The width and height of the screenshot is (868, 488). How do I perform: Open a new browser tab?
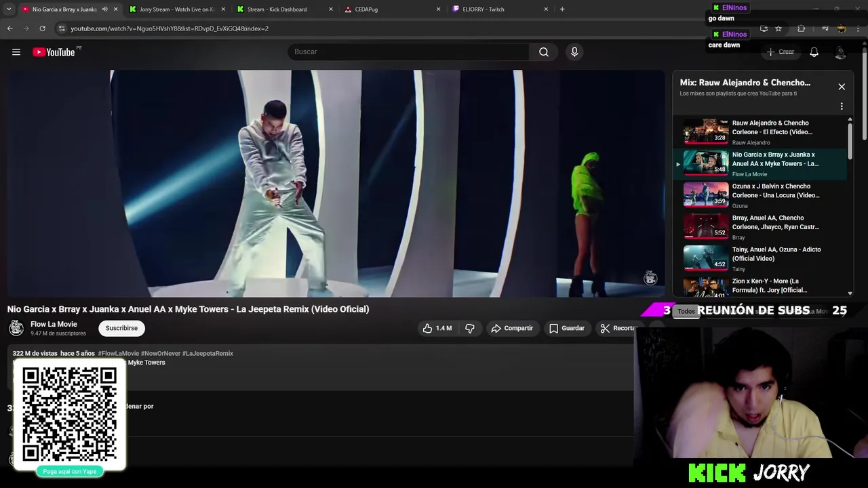click(x=562, y=9)
